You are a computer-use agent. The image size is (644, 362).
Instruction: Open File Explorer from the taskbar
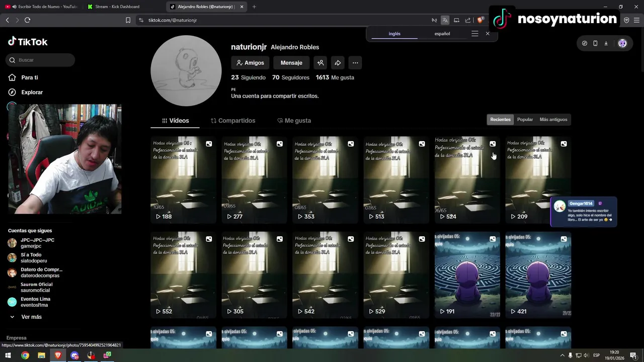(41, 355)
